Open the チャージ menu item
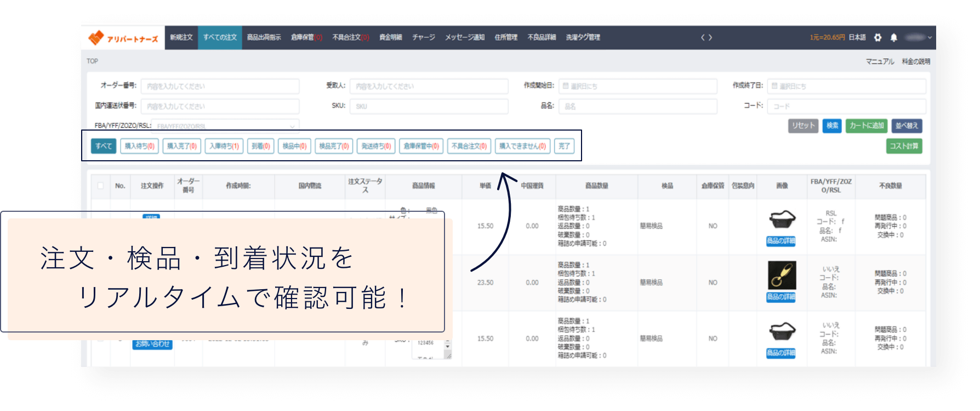This screenshot has height=411, width=980. click(x=424, y=37)
